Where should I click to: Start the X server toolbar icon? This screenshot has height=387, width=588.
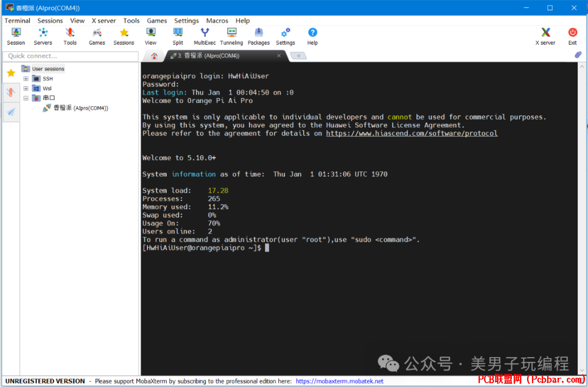545,37
